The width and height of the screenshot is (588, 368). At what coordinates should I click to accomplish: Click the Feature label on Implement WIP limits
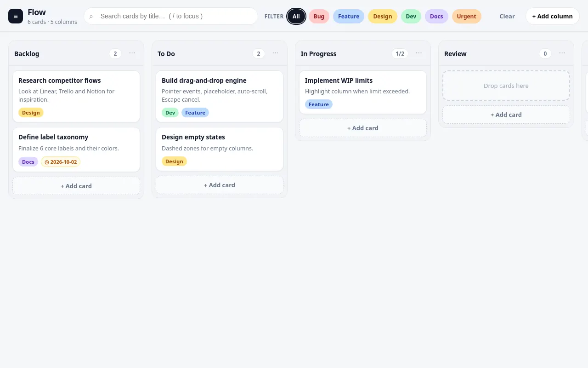point(319,104)
